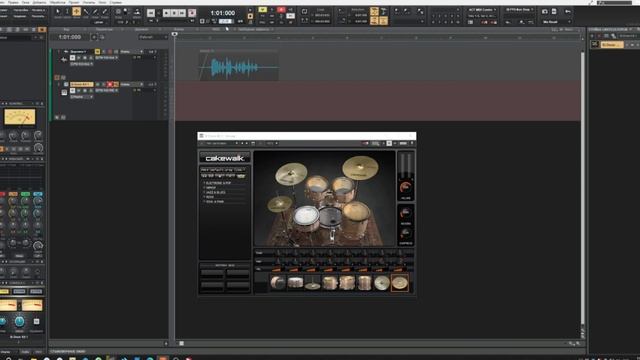The image size is (640, 360).
Task: Open the Вид track view menu
Action: [67, 29]
